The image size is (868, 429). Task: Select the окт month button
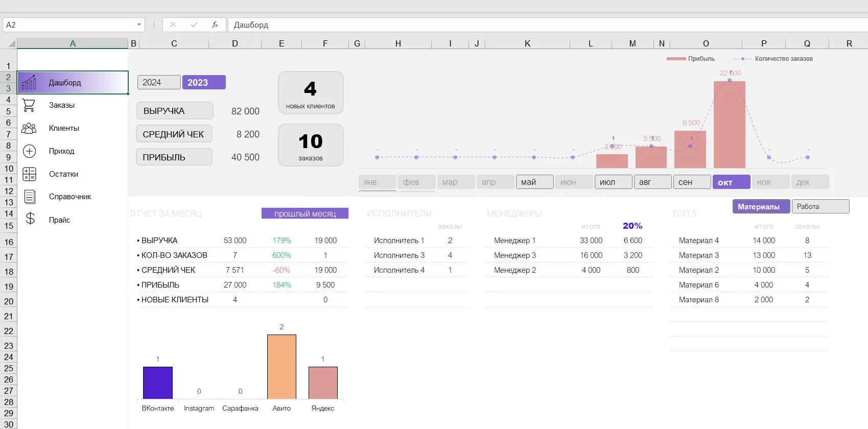[x=732, y=182]
